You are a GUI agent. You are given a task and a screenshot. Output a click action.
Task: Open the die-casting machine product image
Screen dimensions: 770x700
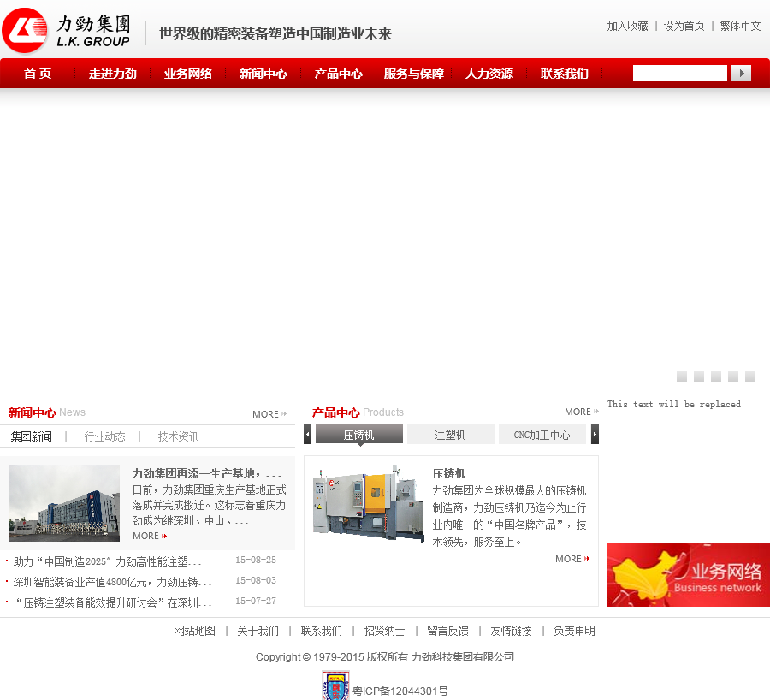[x=368, y=503]
